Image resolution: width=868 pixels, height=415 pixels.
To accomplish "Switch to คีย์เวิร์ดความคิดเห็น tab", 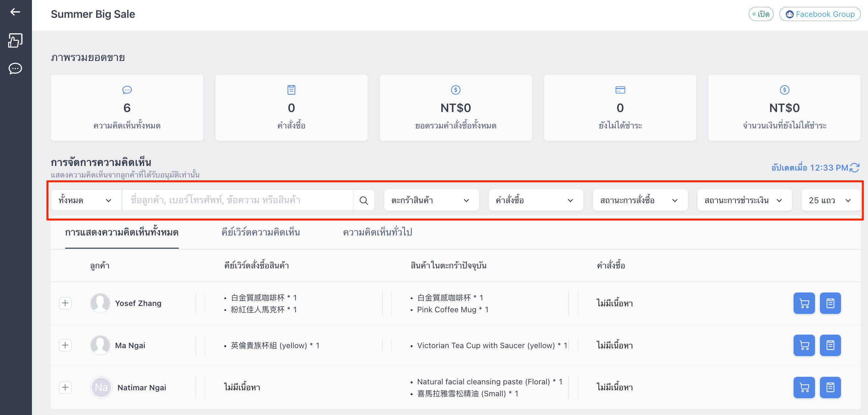I will (x=260, y=232).
